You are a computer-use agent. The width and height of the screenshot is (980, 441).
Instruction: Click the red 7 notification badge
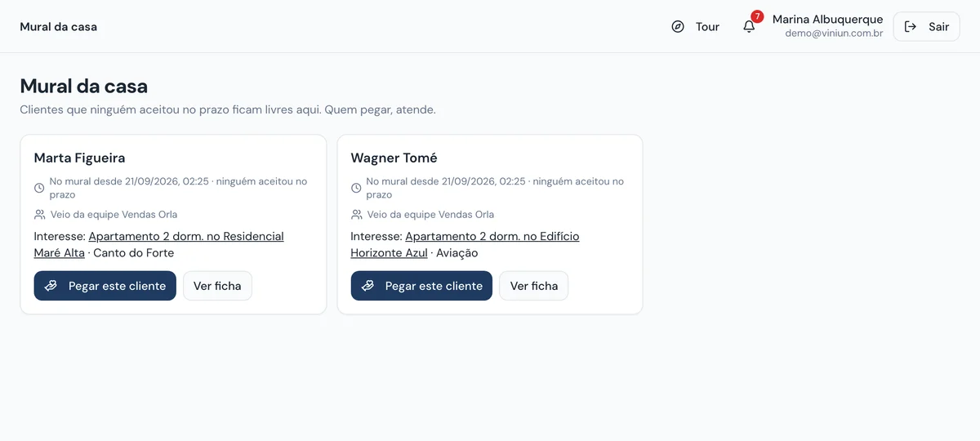(x=757, y=16)
